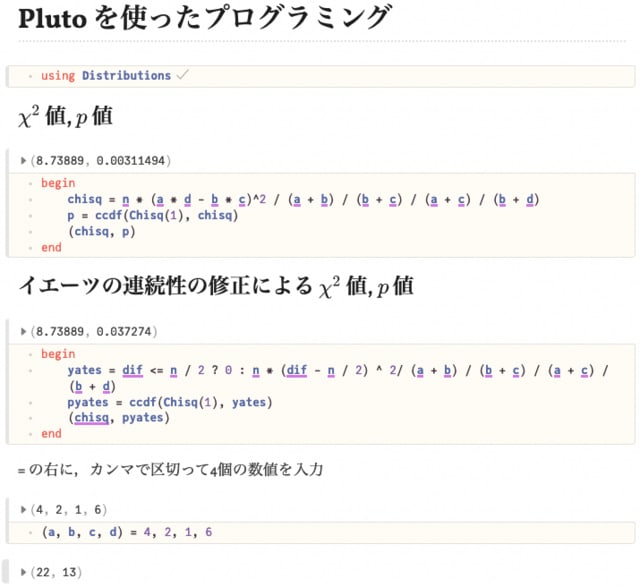Click the begin keyword in the chisq cell
The image size is (640, 587).
(58, 183)
